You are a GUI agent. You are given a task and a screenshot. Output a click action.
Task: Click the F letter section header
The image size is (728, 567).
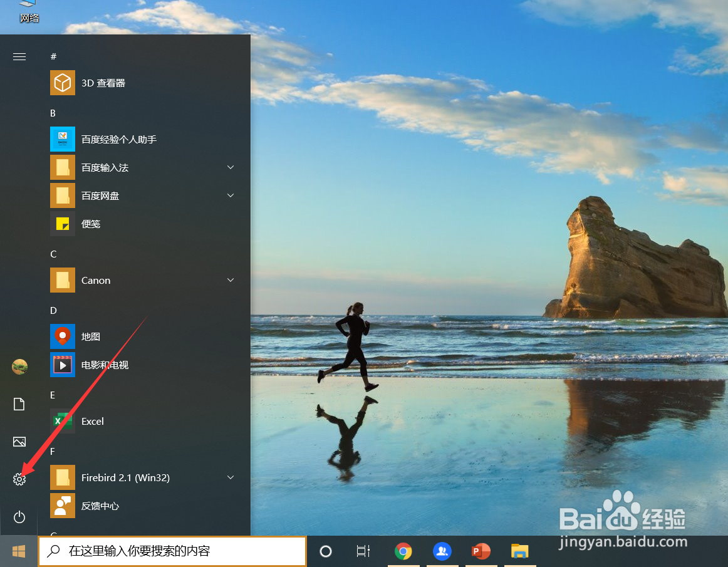pyautogui.click(x=53, y=451)
